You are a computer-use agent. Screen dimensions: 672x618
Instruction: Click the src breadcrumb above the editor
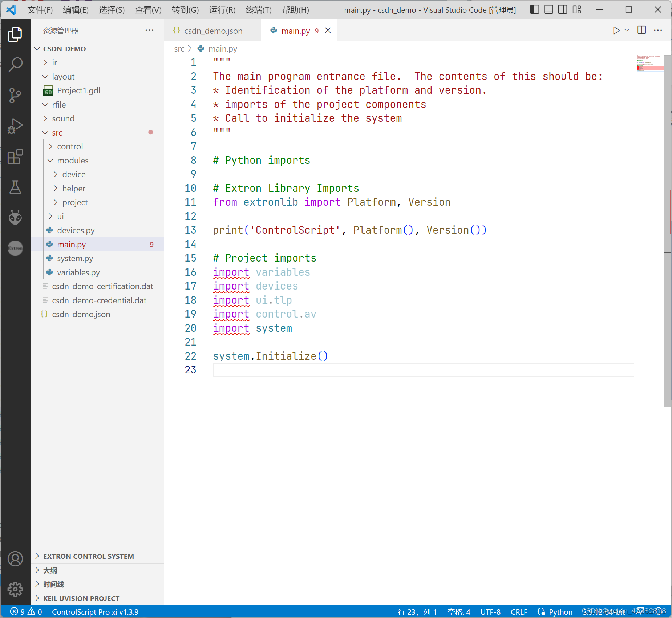pos(179,48)
